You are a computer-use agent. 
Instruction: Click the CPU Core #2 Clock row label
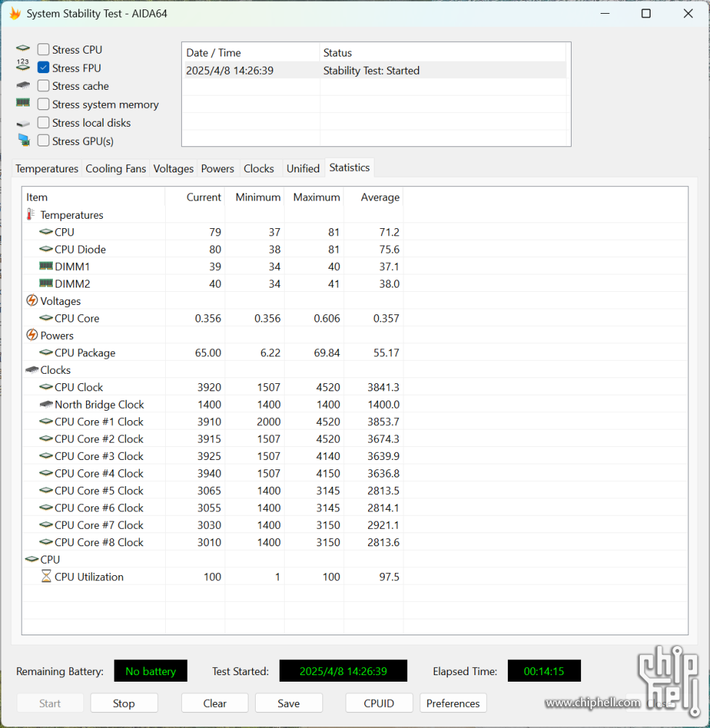click(99, 439)
